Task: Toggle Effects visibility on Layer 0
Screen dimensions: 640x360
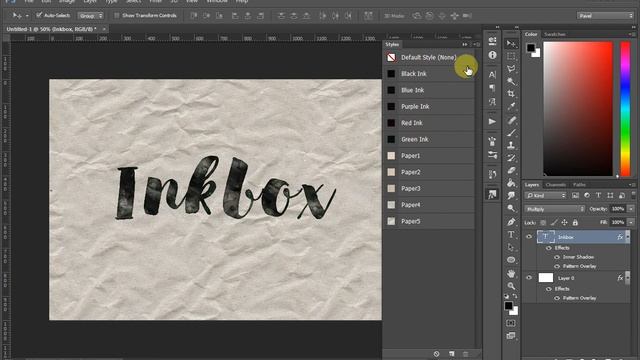Action: pyautogui.click(x=549, y=289)
